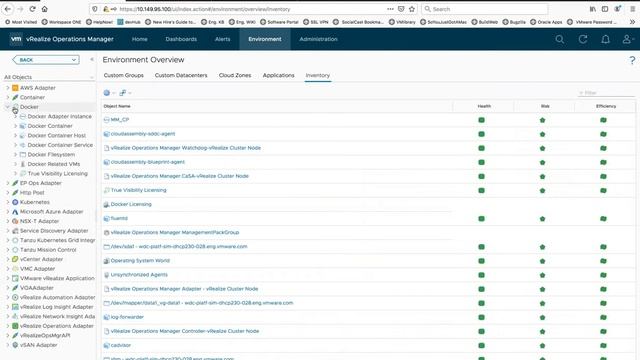The height and width of the screenshot is (360, 640).
Task: Open Unsynchronized Agents object link
Action: (139, 275)
